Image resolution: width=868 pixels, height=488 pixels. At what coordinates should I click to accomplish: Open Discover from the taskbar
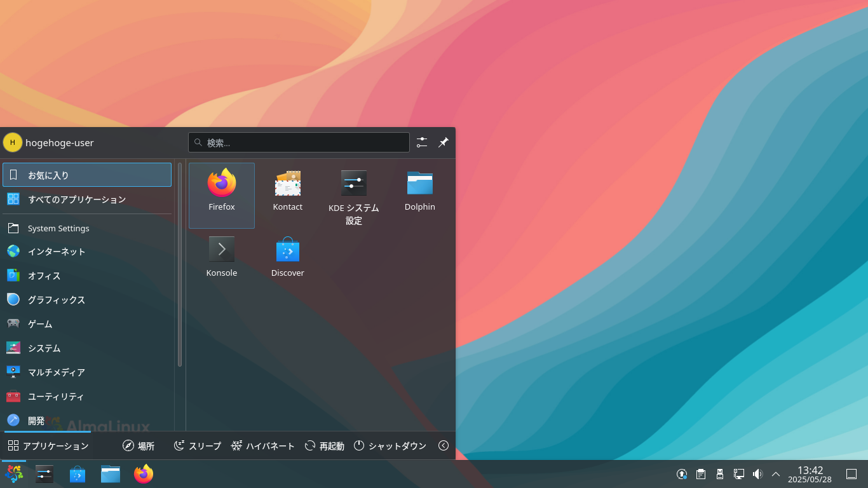point(78,474)
